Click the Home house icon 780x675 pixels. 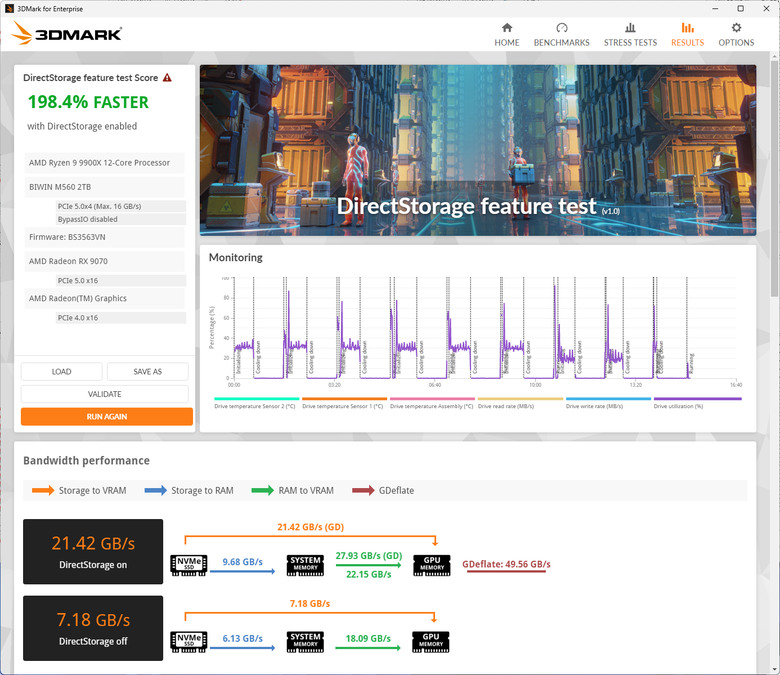pyautogui.click(x=507, y=27)
